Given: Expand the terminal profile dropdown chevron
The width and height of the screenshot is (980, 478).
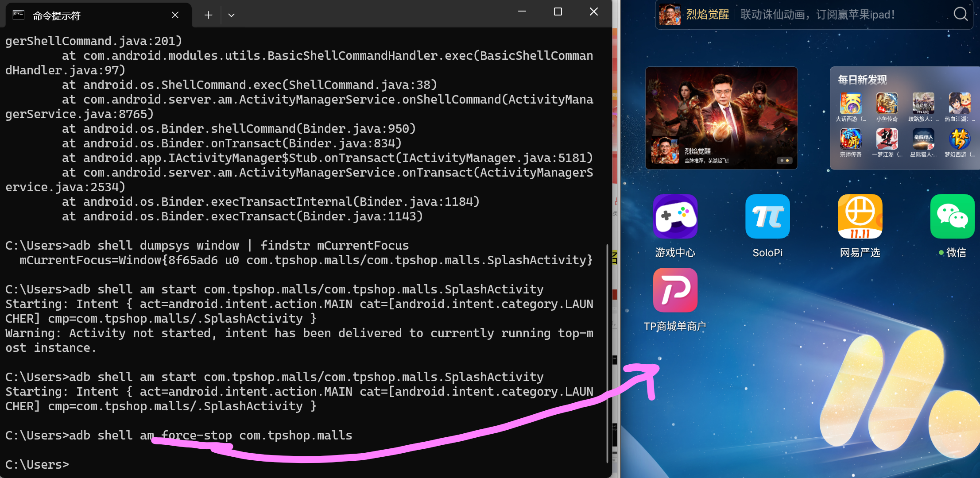Looking at the screenshot, I should [x=231, y=15].
